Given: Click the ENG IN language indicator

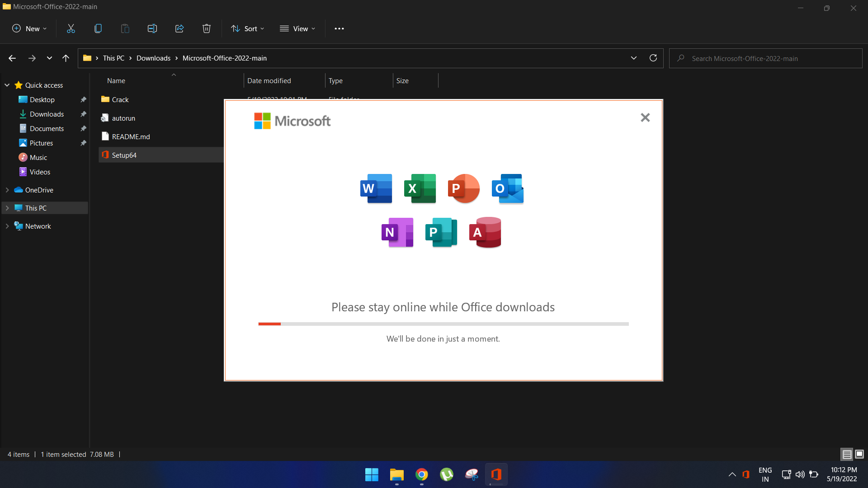Looking at the screenshot, I should pyautogui.click(x=765, y=474).
